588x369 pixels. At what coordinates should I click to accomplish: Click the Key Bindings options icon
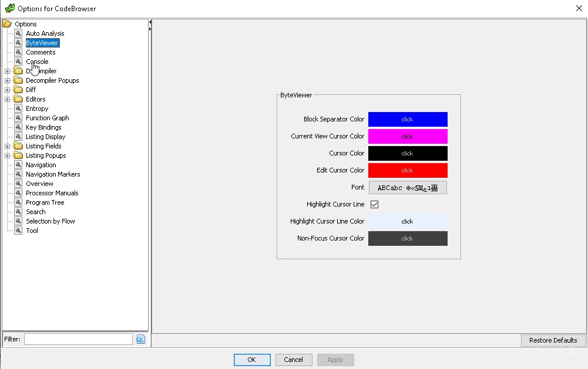(x=18, y=127)
